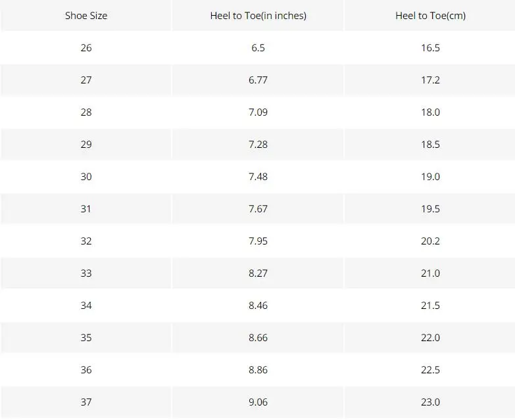The height and width of the screenshot is (420, 515).
Task: Select the 22.5 cm cell
Action: point(430,369)
